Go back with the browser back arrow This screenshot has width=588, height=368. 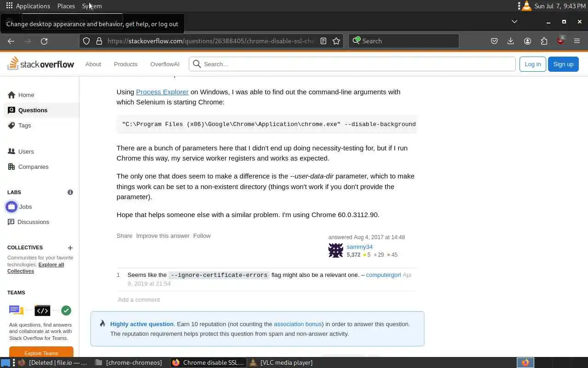coord(11,41)
